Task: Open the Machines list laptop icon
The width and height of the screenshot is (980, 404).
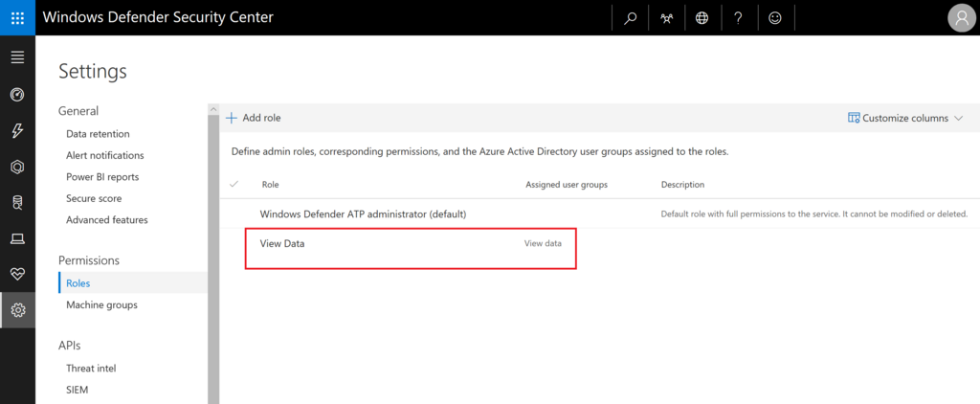Action: click(x=17, y=238)
